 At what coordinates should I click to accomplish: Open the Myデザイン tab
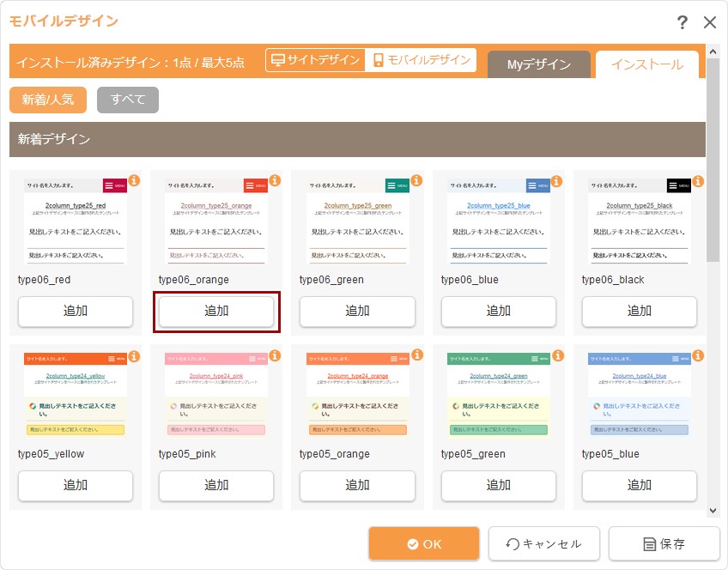tap(538, 65)
